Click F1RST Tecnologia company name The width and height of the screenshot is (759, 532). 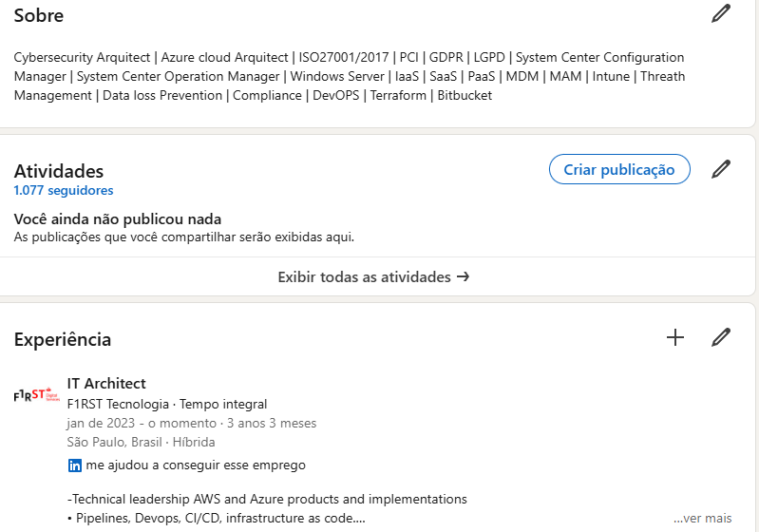(x=120, y=404)
